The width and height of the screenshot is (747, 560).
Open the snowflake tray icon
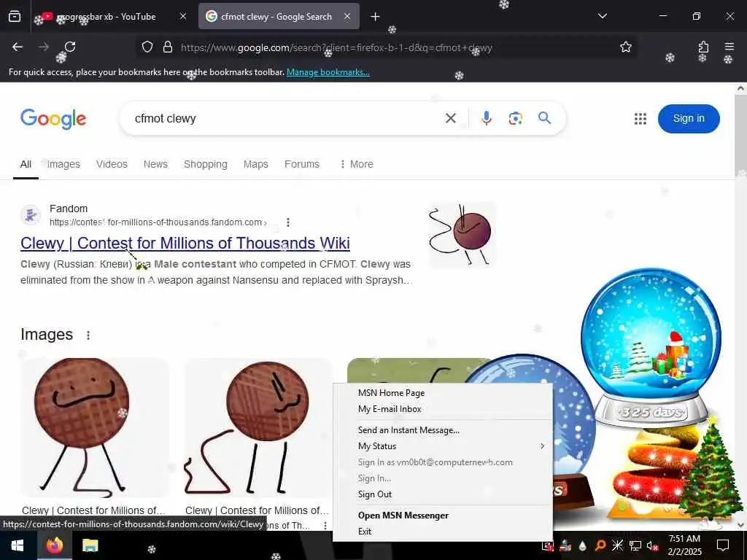(x=617, y=545)
